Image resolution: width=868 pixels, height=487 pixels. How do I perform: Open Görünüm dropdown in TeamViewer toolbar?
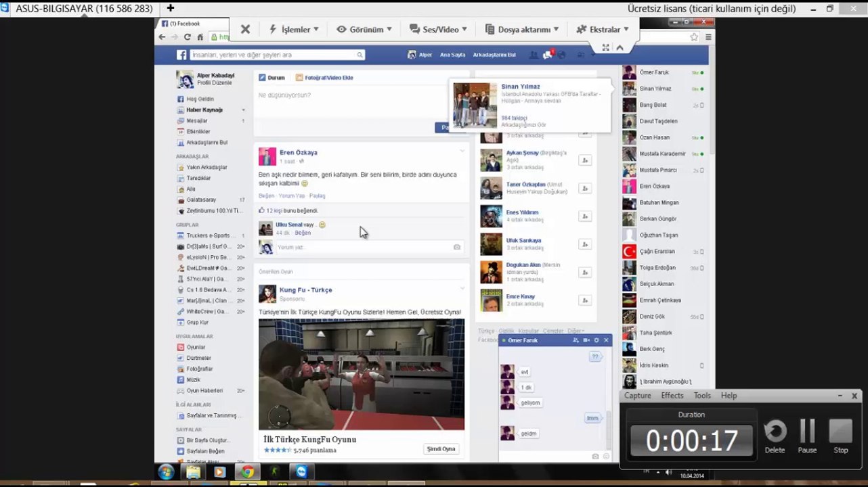click(x=364, y=29)
